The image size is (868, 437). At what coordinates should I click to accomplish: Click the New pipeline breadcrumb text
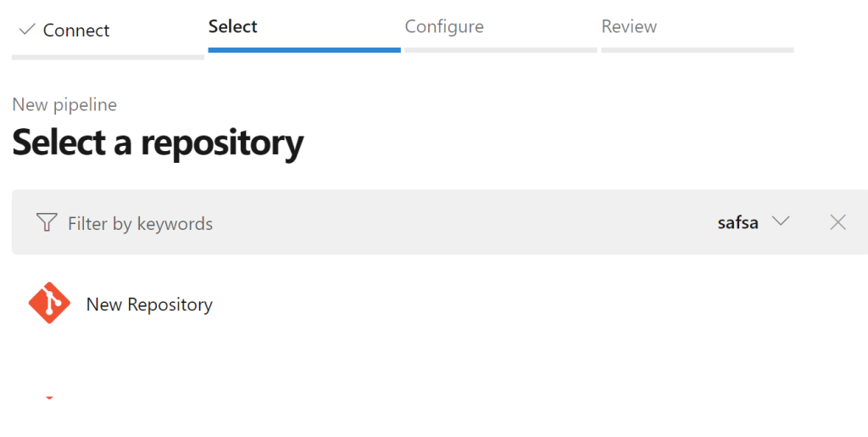64,104
